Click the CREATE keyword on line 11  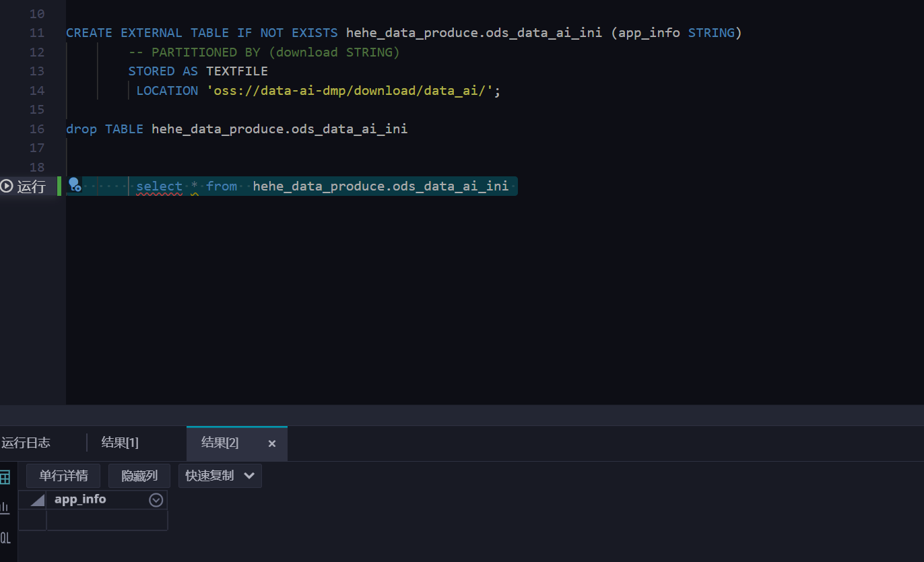(x=90, y=33)
